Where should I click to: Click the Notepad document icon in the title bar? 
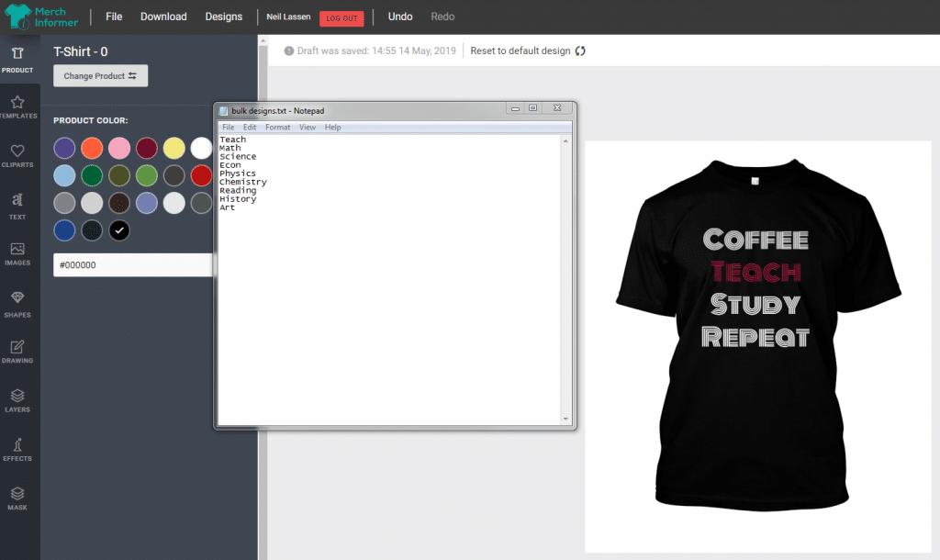224,111
